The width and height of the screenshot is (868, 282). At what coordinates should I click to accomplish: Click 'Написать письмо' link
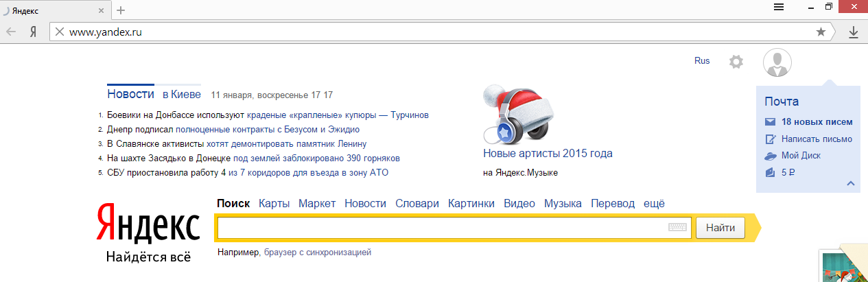point(817,139)
